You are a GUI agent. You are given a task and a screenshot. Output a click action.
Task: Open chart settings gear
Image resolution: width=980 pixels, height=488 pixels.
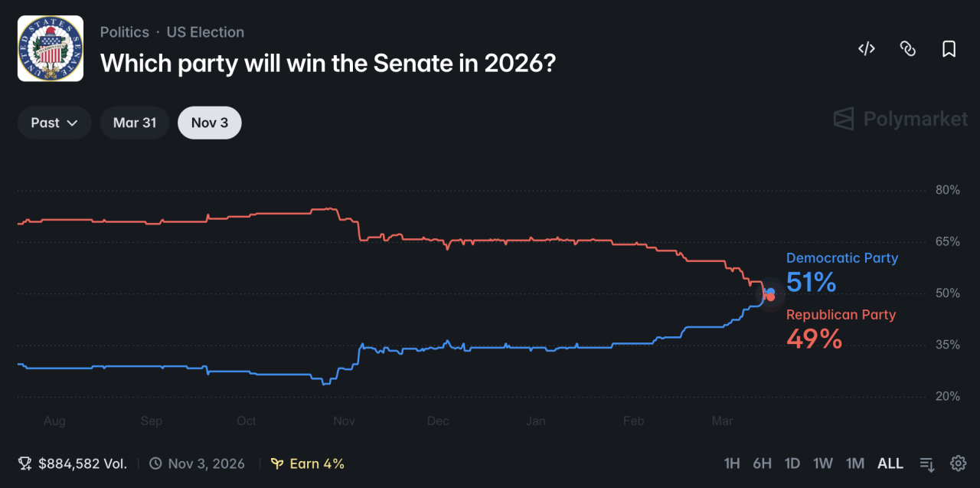point(958,463)
